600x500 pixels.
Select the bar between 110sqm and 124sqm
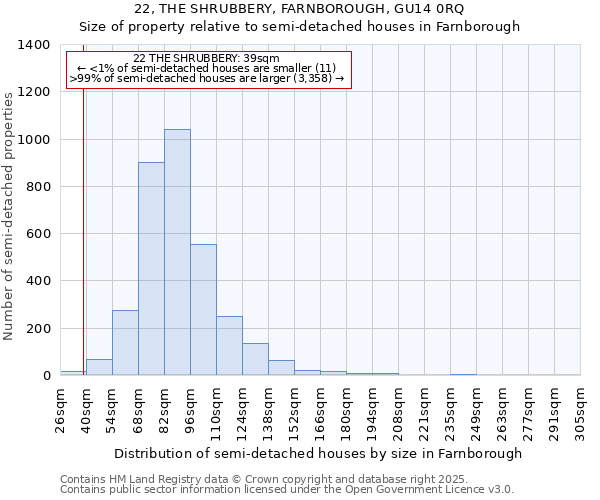[x=229, y=346]
